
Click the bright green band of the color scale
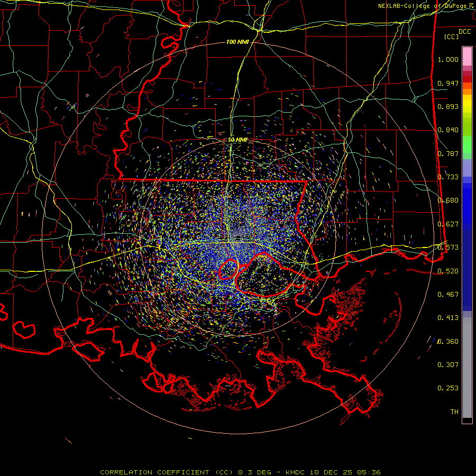coord(467,144)
